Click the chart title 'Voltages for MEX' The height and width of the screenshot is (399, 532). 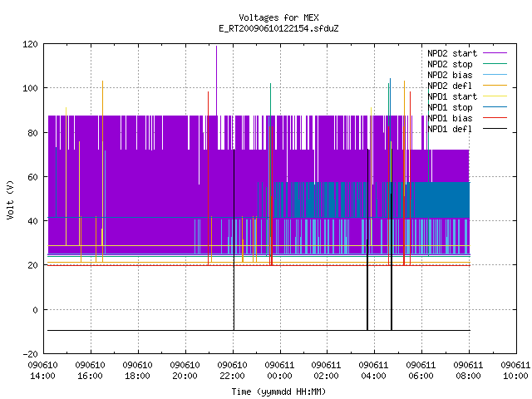pyautogui.click(x=278, y=17)
